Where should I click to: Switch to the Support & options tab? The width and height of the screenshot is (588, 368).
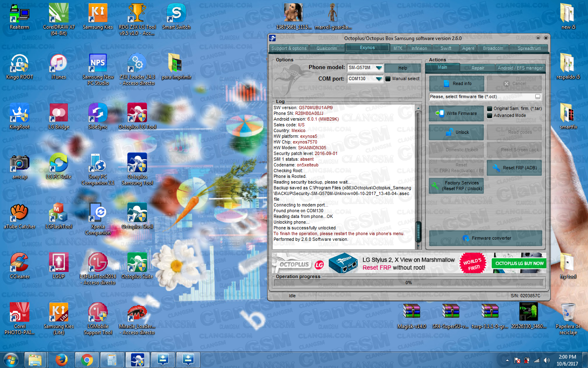289,48
